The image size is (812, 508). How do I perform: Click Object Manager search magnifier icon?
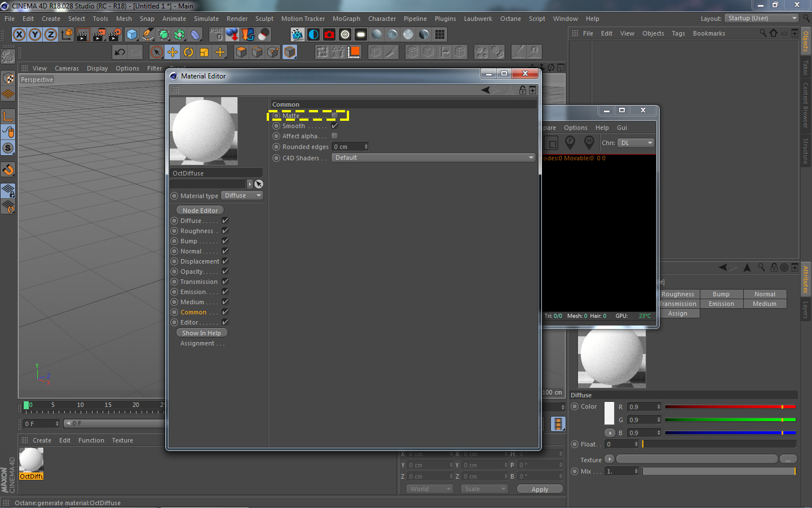tap(763, 33)
